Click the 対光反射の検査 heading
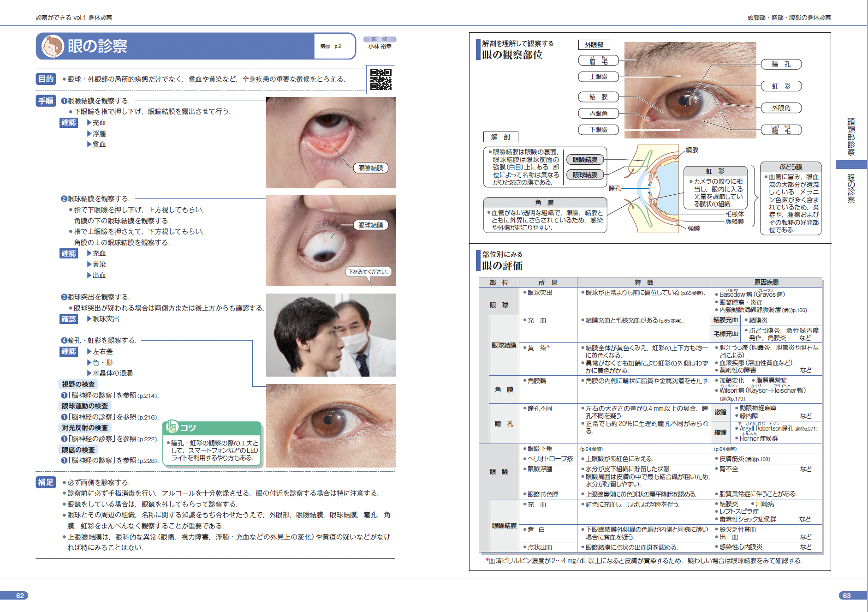Image resolution: width=868 pixels, height=612 pixels. [x=85, y=428]
